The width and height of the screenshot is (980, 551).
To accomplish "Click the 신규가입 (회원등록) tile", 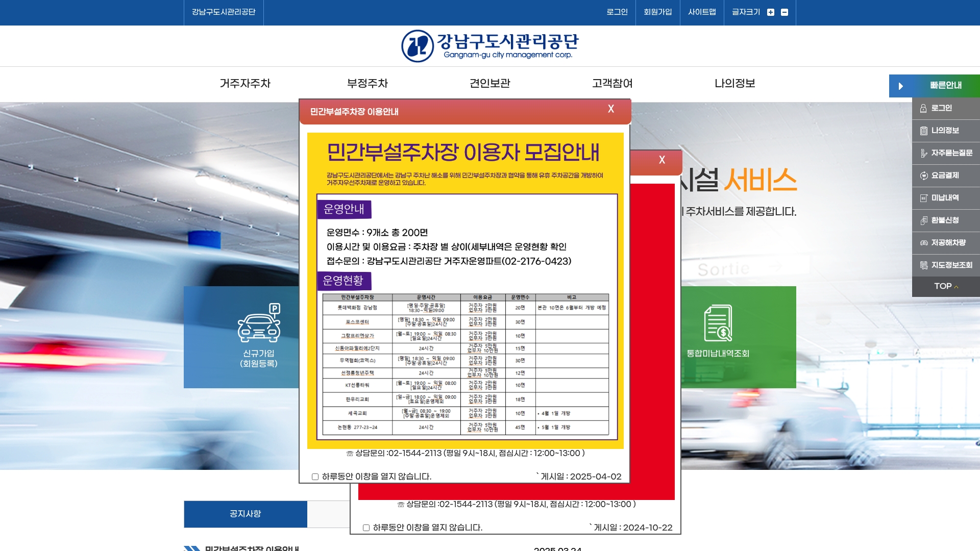I will point(241,337).
